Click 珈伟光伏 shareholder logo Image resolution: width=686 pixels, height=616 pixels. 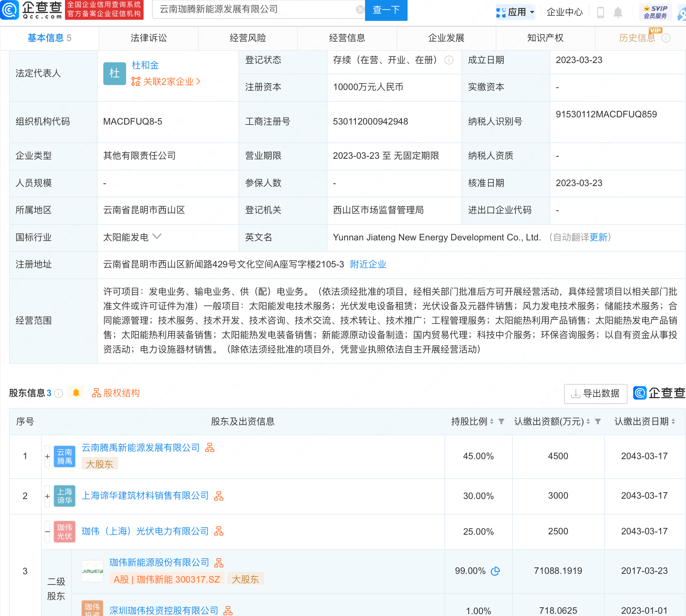(65, 532)
